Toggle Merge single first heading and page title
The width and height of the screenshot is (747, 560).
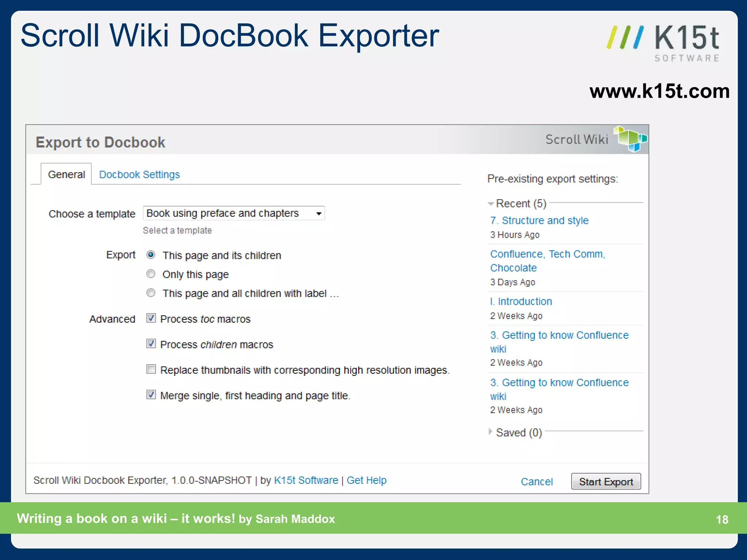(x=151, y=394)
